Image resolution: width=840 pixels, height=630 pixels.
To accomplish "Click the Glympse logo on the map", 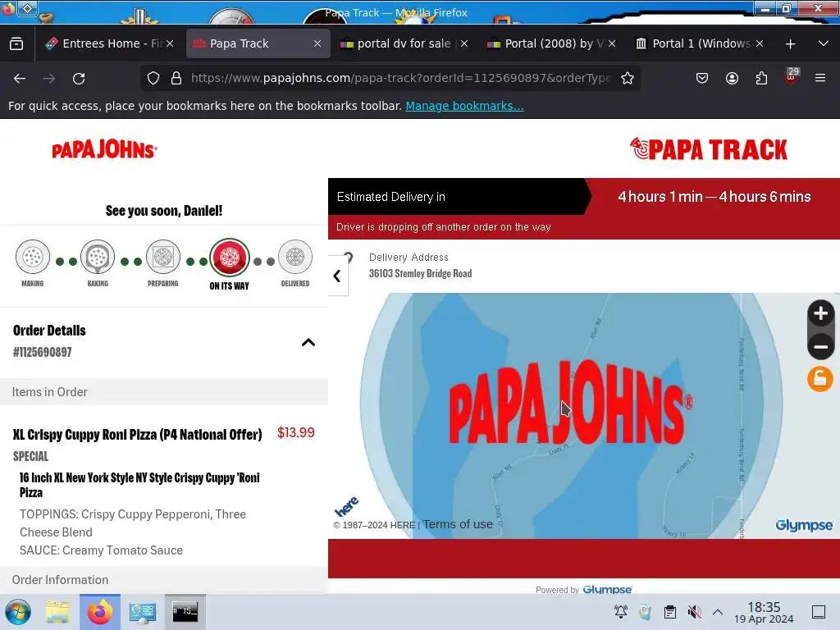I will coord(804,525).
